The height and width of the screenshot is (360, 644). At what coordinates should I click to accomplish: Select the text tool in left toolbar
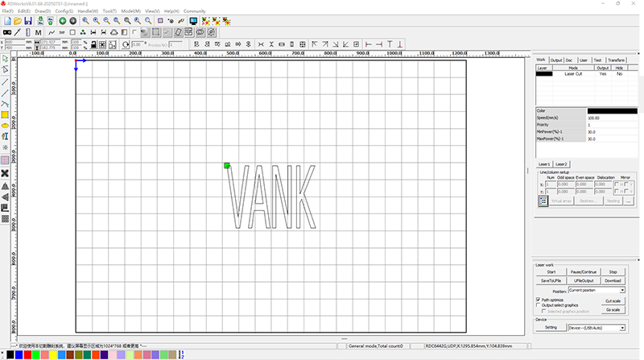click(5, 138)
